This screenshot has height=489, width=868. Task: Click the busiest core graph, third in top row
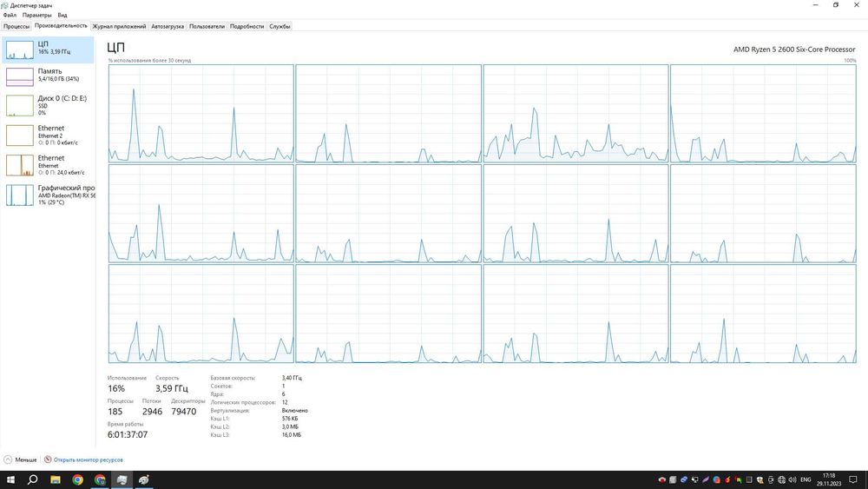575,114
